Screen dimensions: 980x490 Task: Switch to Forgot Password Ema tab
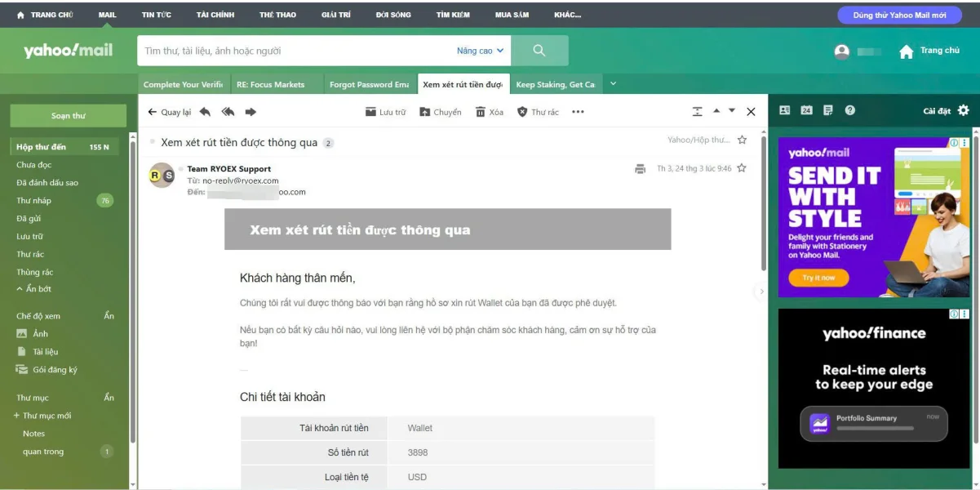[x=369, y=84]
